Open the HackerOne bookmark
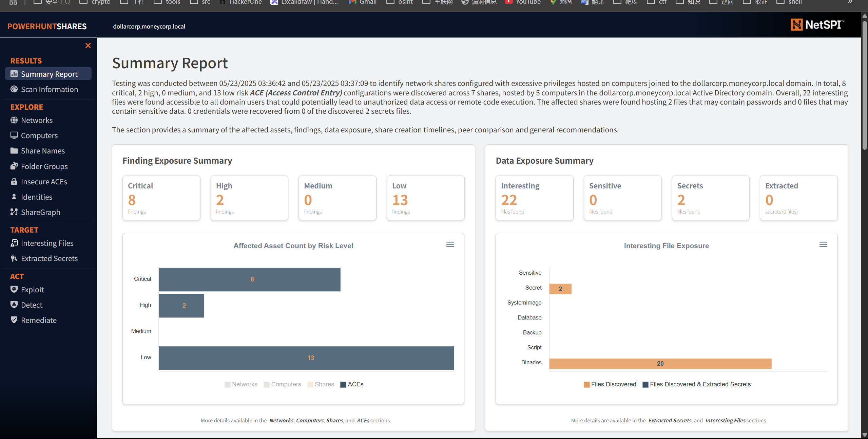This screenshot has width=868, height=439. coord(241,2)
